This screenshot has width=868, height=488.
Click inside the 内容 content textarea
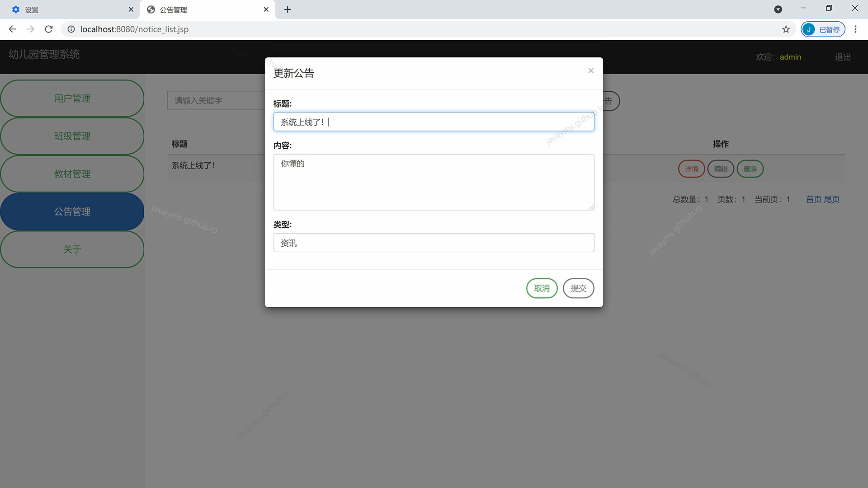(433, 182)
